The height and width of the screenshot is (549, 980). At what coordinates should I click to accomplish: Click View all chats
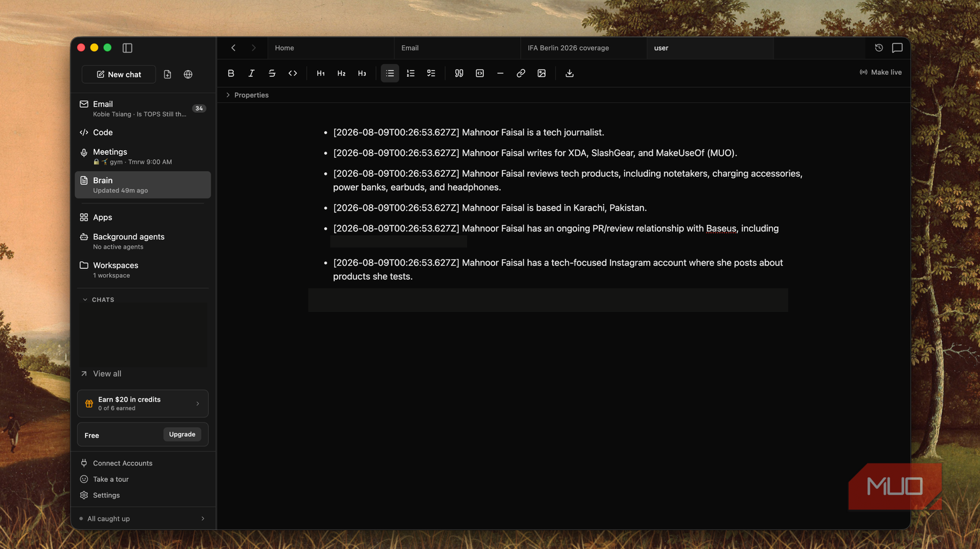coord(101,373)
